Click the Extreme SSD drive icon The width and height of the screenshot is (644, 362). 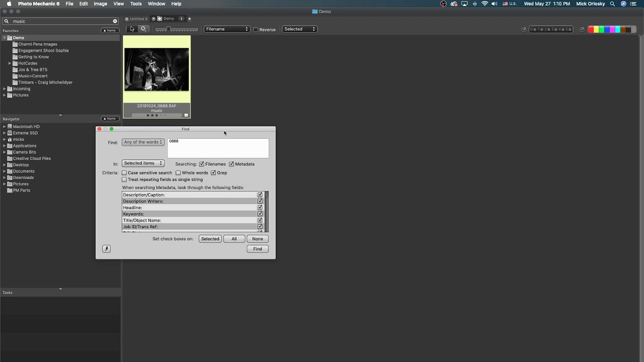pyautogui.click(x=10, y=133)
